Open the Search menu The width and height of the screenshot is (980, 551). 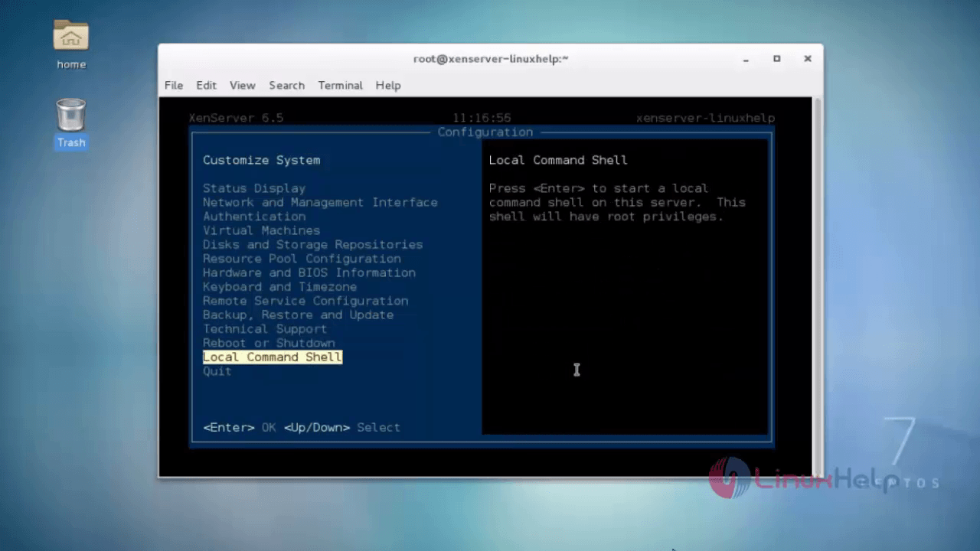coord(286,85)
